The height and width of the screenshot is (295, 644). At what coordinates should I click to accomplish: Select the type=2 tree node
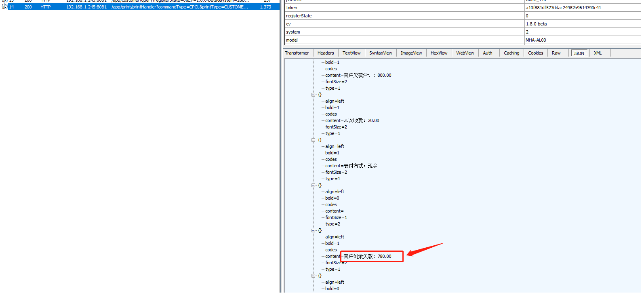click(333, 224)
